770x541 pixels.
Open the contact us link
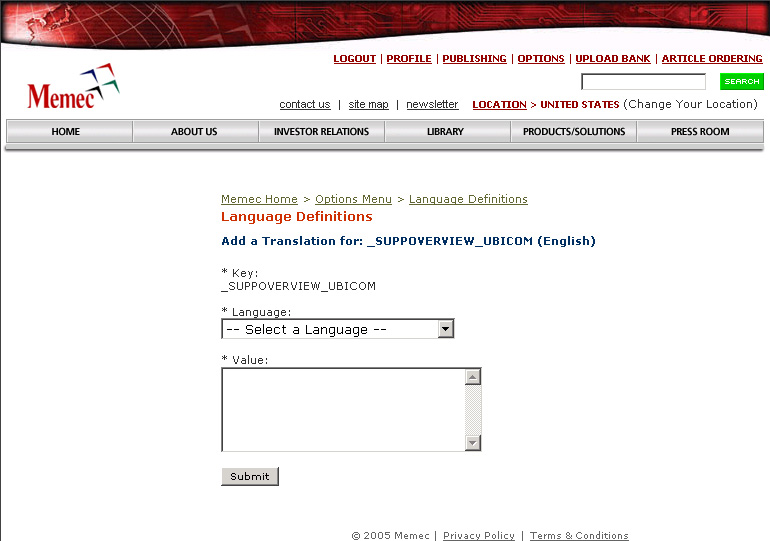point(305,105)
